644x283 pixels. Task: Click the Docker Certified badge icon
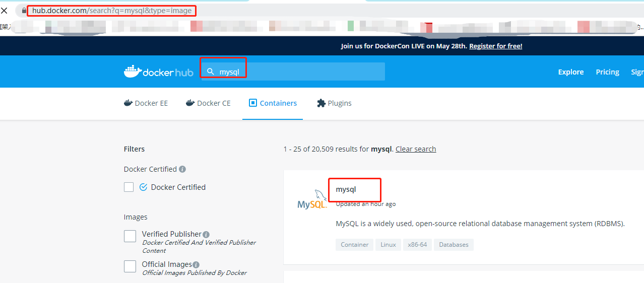[x=143, y=187]
